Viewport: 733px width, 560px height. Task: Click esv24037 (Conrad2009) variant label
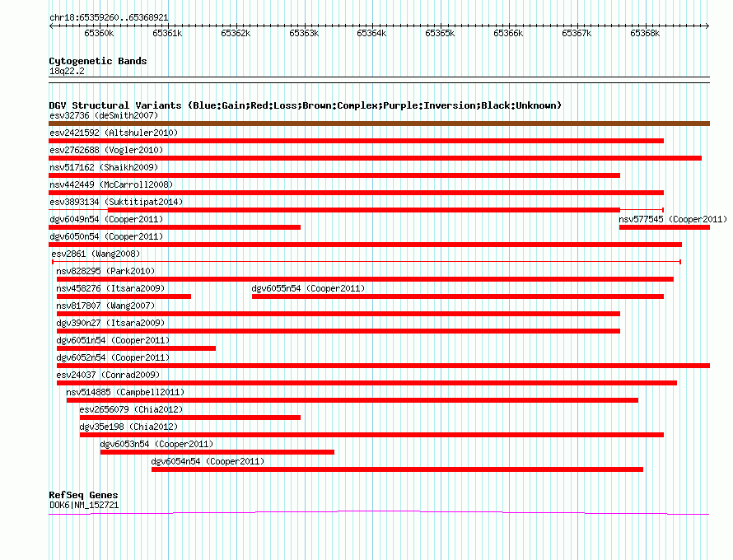tap(108, 375)
